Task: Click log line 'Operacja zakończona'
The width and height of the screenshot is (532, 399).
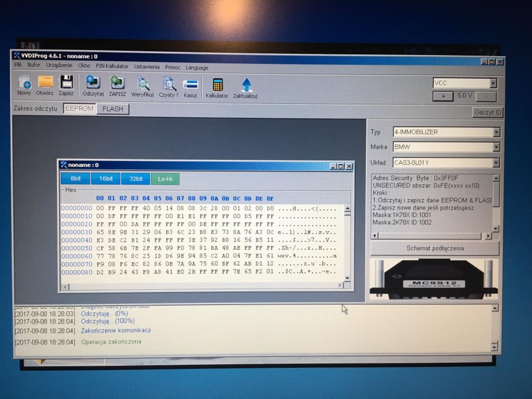Action: pyautogui.click(x=111, y=342)
